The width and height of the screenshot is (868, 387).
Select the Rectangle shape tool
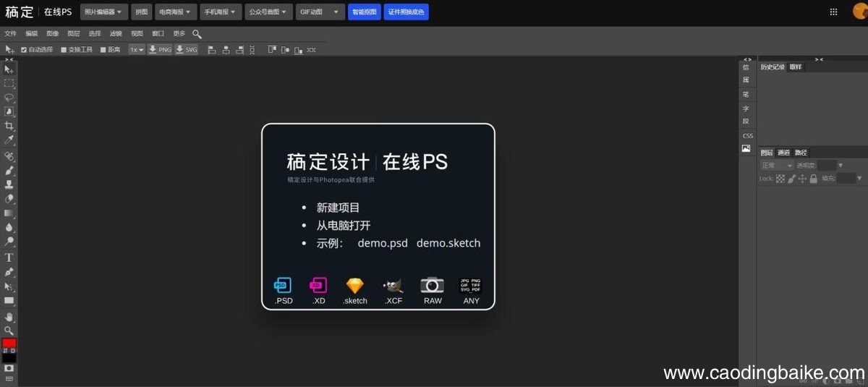[9, 300]
